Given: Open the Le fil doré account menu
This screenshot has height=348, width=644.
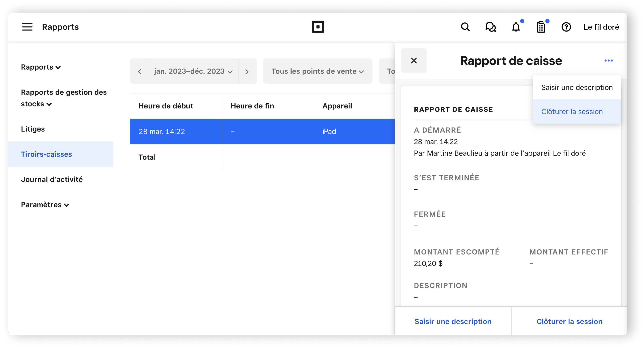Looking at the screenshot, I should [601, 27].
